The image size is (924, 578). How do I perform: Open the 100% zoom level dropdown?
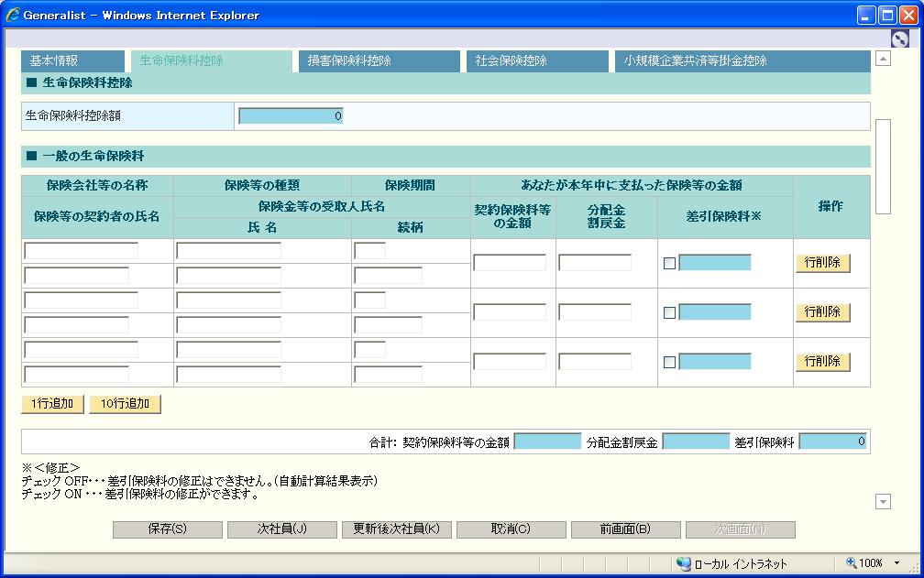click(896, 563)
